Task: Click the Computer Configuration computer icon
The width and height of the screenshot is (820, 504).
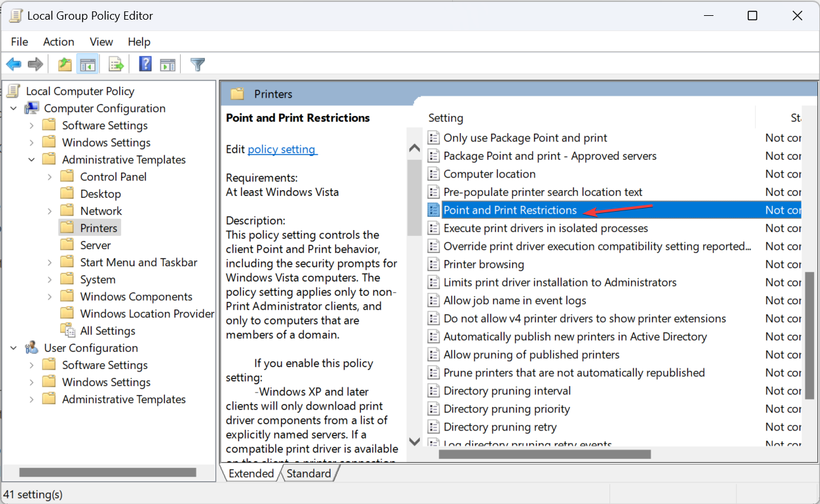Action: tap(32, 108)
